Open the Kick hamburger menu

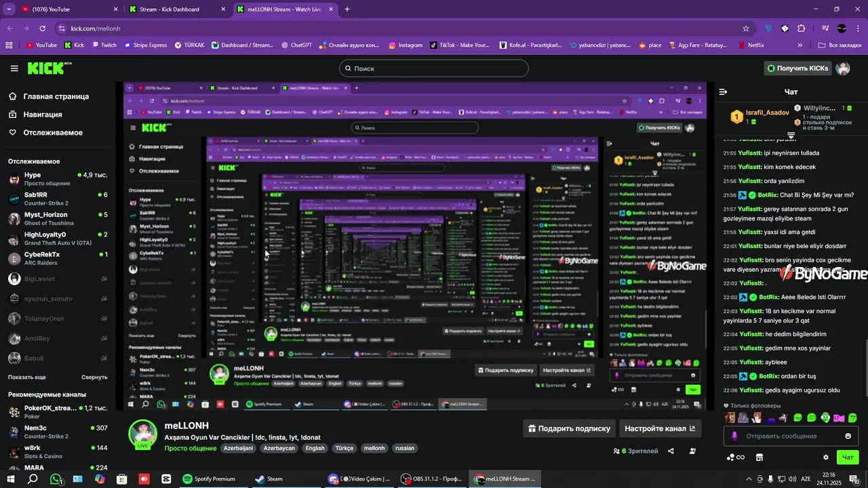[14, 68]
